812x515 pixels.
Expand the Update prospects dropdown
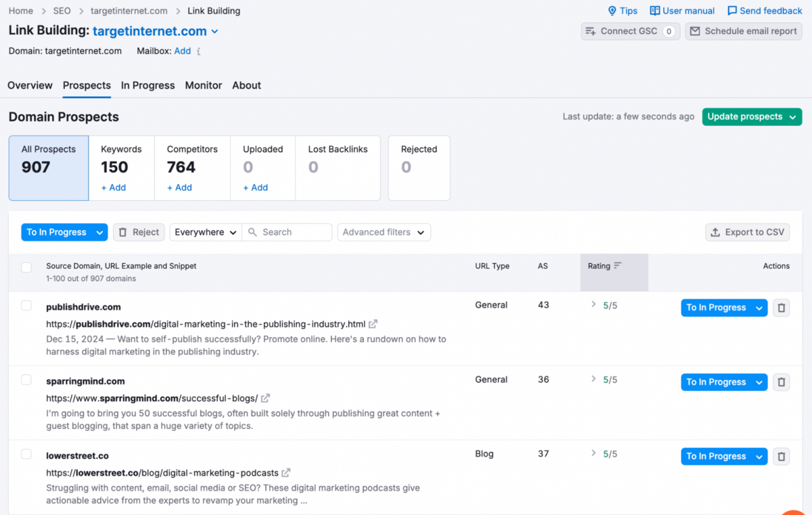tap(792, 117)
